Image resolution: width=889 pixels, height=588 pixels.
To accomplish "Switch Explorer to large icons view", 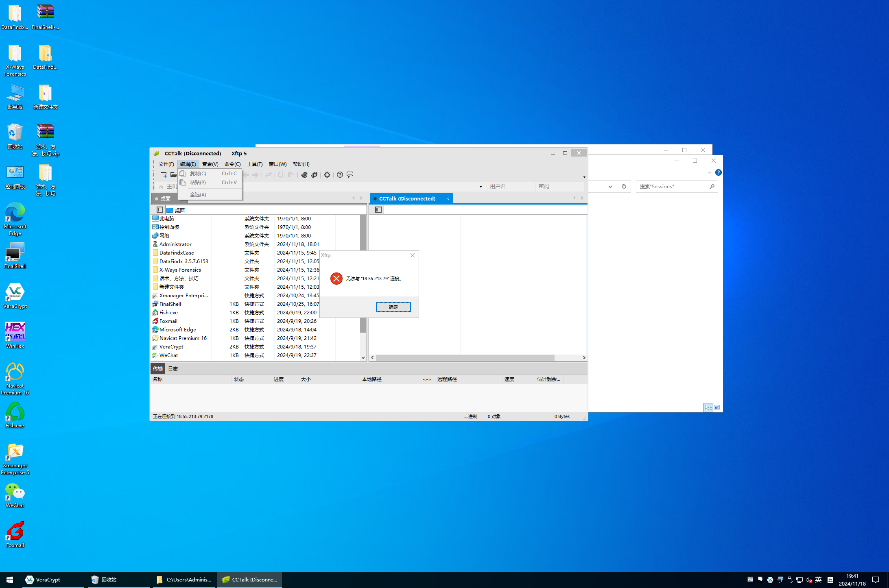I will [717, 407].
